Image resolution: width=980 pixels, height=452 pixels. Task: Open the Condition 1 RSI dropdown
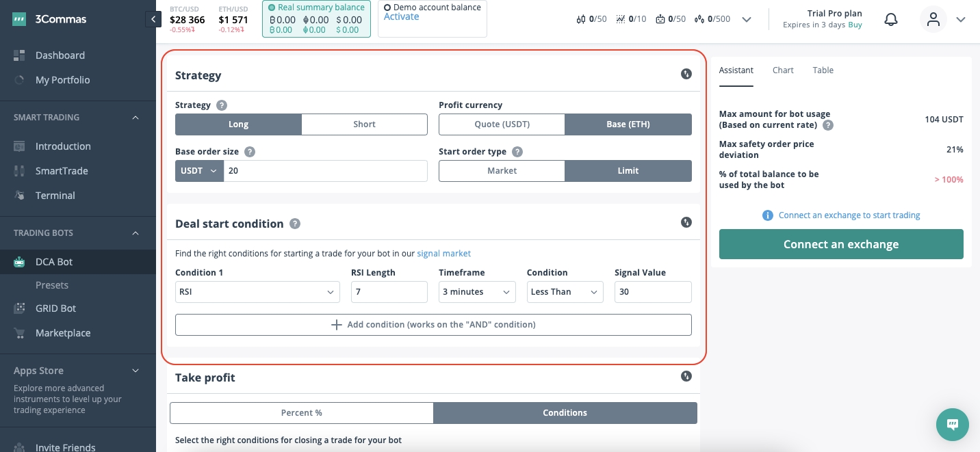tap(257, 292)
